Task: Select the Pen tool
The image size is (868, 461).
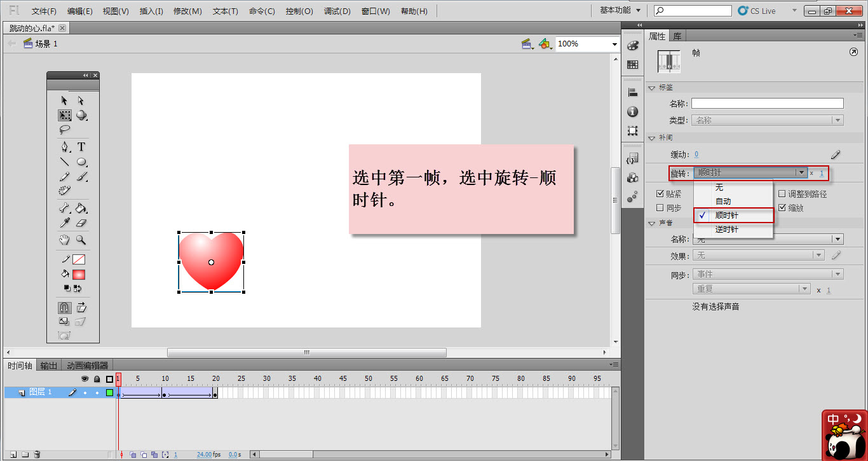Action: click(64, 147)
